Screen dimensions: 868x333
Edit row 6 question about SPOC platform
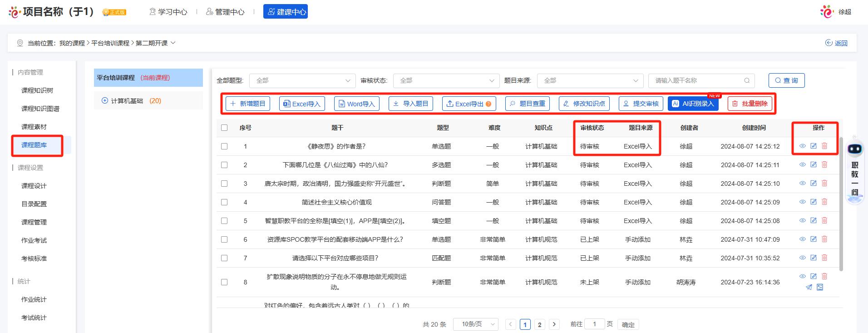[814, 239]
